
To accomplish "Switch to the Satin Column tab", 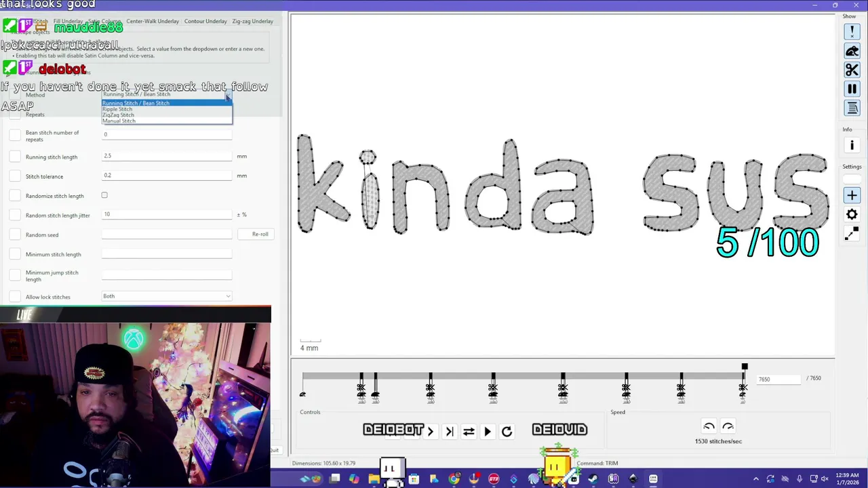I will tap(104, 21).
